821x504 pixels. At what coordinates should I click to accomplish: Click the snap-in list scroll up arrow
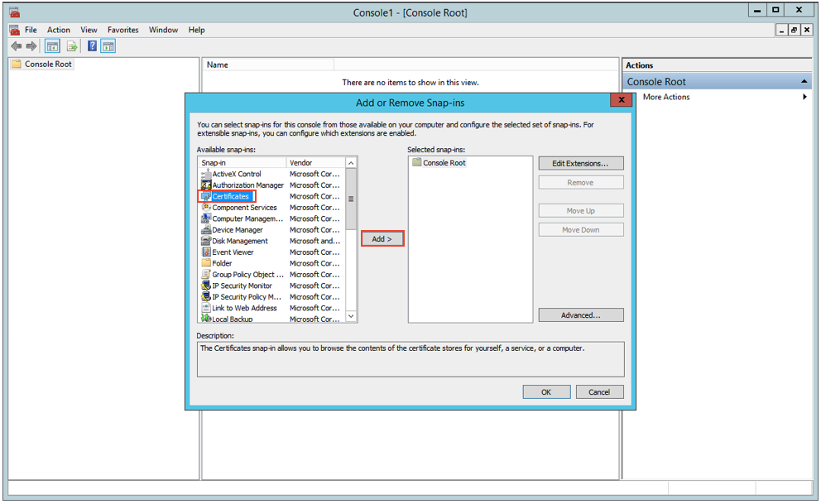pyautogui.click(x=352, y=163)
